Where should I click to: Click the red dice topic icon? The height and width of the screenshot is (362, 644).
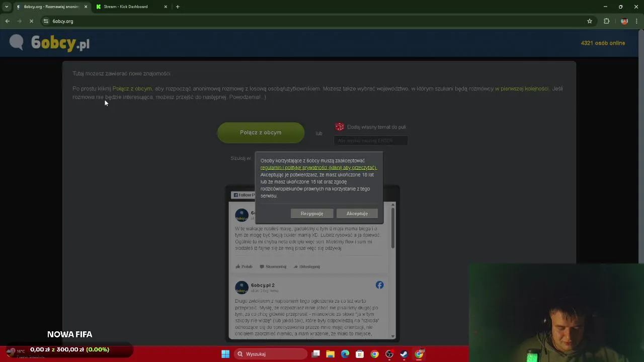[340, 127]
